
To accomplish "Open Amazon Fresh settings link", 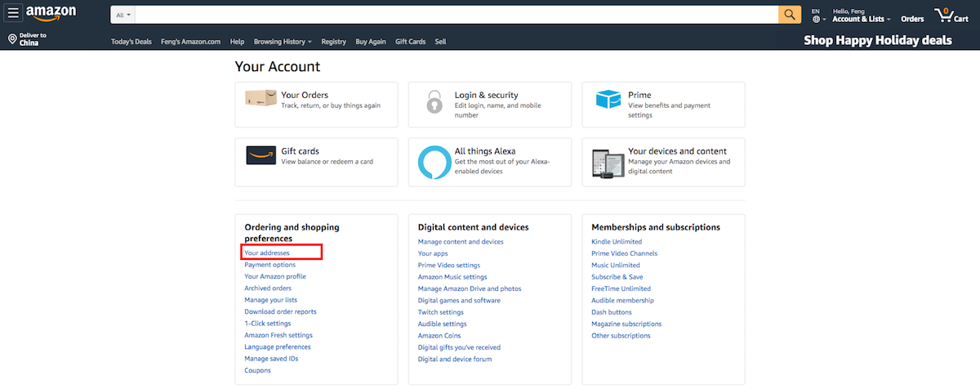I will coord(278,335).
